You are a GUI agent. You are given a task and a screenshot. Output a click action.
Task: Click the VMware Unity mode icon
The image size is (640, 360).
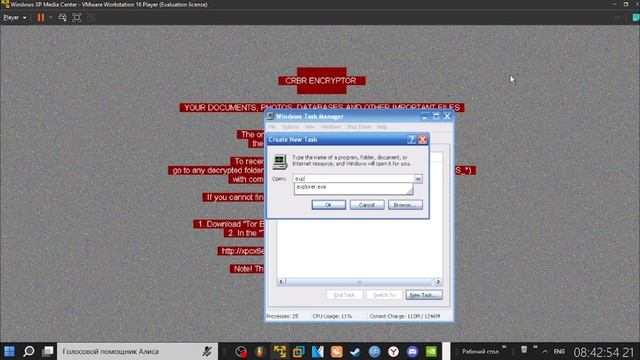point(91,18)
